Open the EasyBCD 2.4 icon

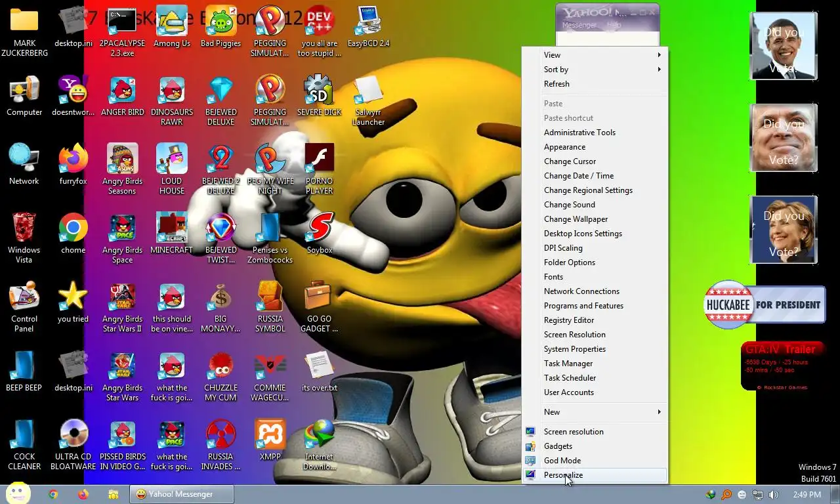coord(368,28)
